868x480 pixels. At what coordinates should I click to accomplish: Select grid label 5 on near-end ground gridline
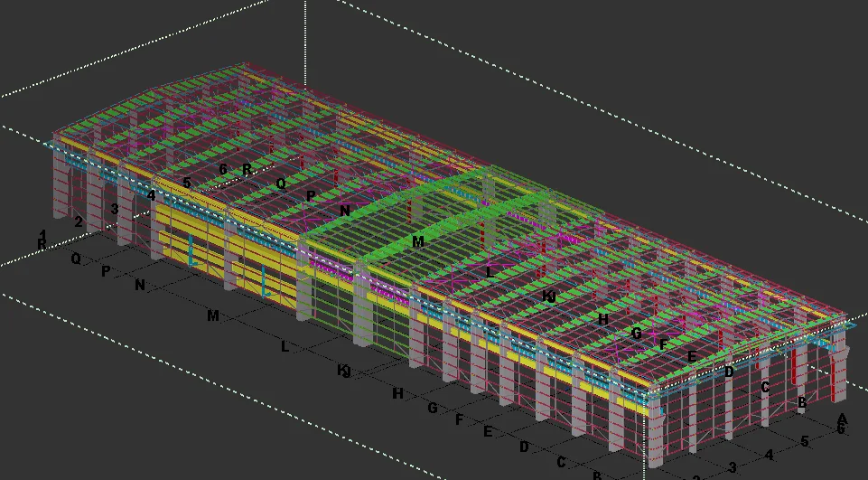[x=805, y=442]
